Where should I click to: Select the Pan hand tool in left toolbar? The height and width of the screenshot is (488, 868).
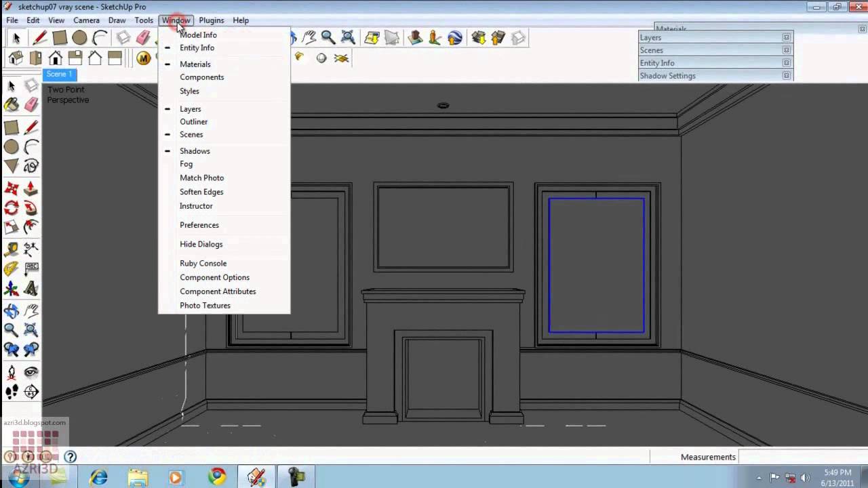coord(31,311)
